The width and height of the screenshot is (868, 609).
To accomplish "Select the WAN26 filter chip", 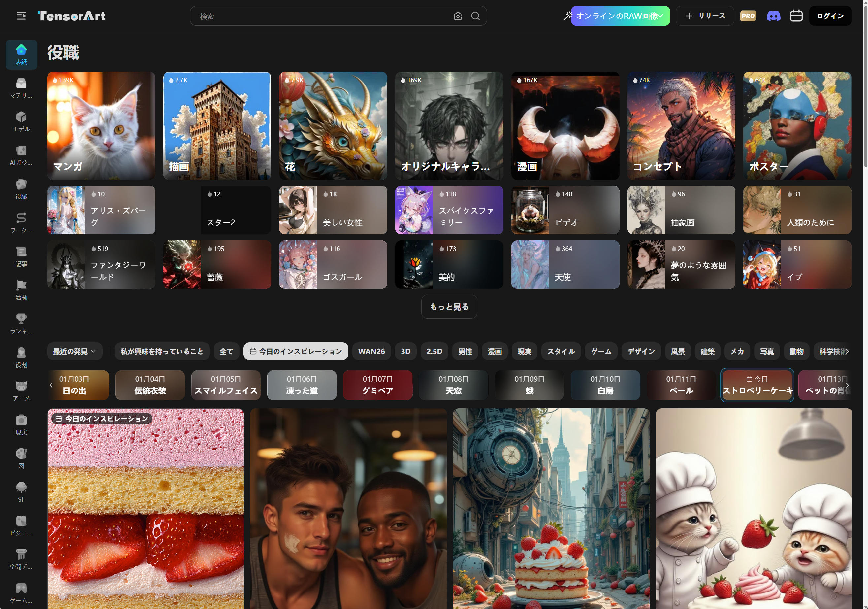I will click(x=371, y=351).
